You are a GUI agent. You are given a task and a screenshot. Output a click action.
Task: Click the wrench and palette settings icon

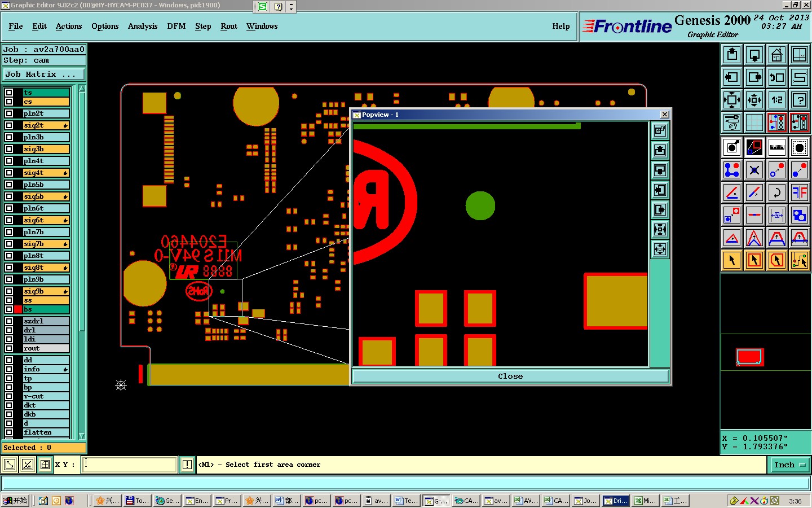pyautogui.click(x=732, y=122)
